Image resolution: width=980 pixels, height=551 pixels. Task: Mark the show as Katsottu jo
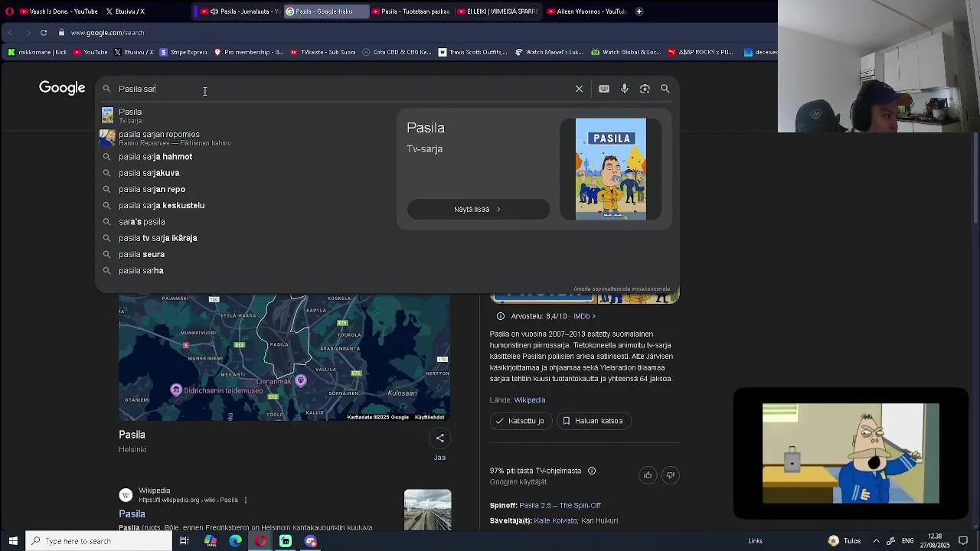(x=521, y=421)
